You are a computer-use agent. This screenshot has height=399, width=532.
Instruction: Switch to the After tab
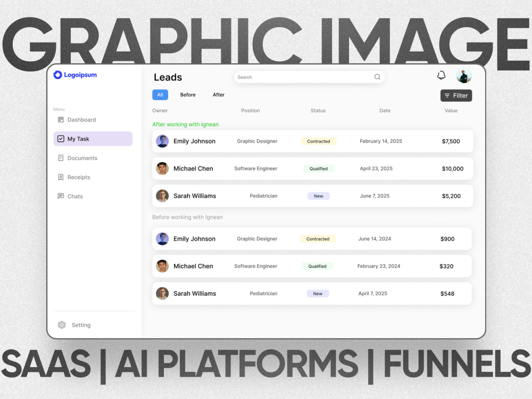(x=219, y=95)
